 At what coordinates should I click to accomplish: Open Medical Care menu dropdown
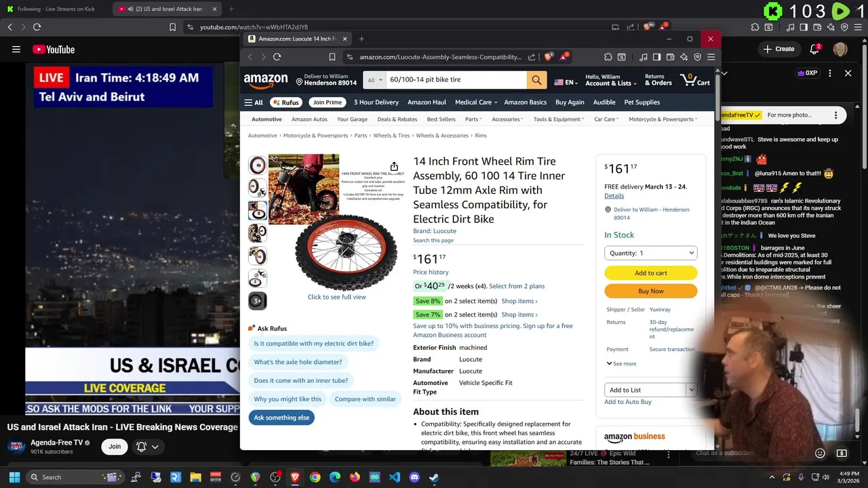point(476,102)
